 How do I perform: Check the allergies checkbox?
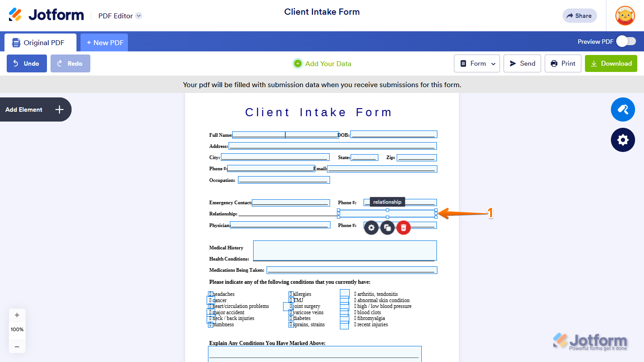[x=290, y=294]
